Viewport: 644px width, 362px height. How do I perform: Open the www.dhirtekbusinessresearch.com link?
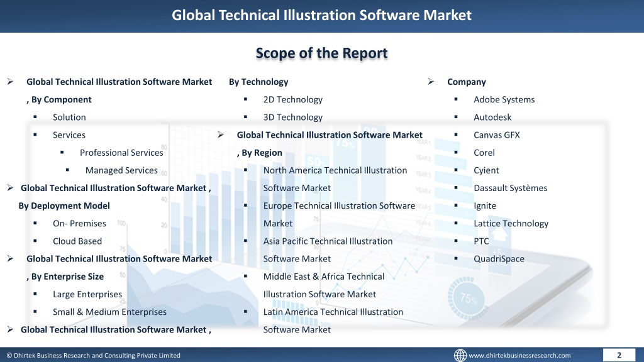519,356
